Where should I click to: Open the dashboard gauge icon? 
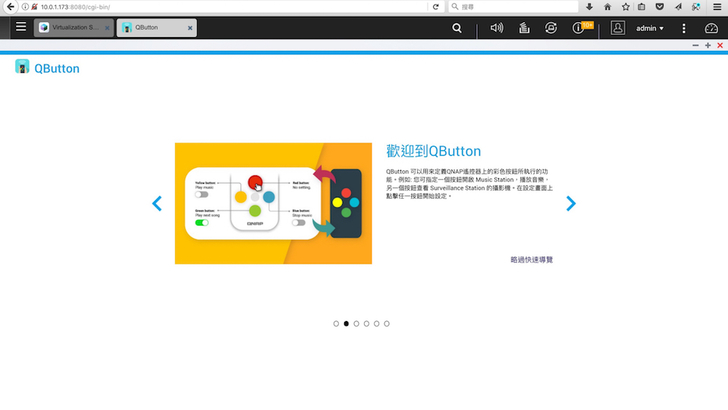711,28
